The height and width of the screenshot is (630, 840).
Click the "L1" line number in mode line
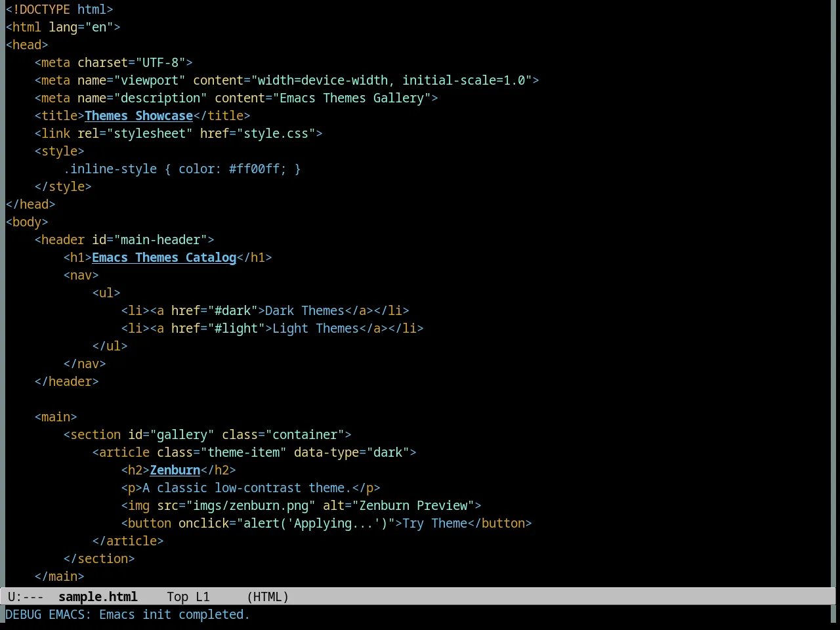tap(203, 597)
